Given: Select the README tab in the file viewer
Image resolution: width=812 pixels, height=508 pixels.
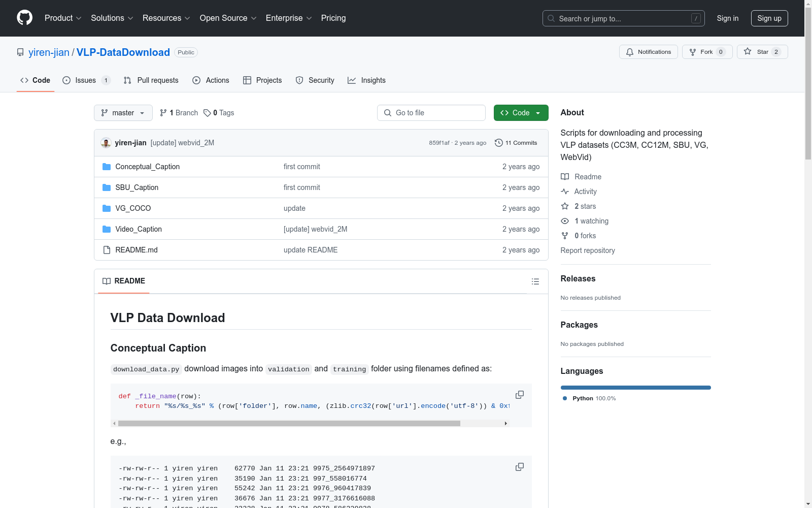Looking at the screenshot, I should [x=124, y=281].
